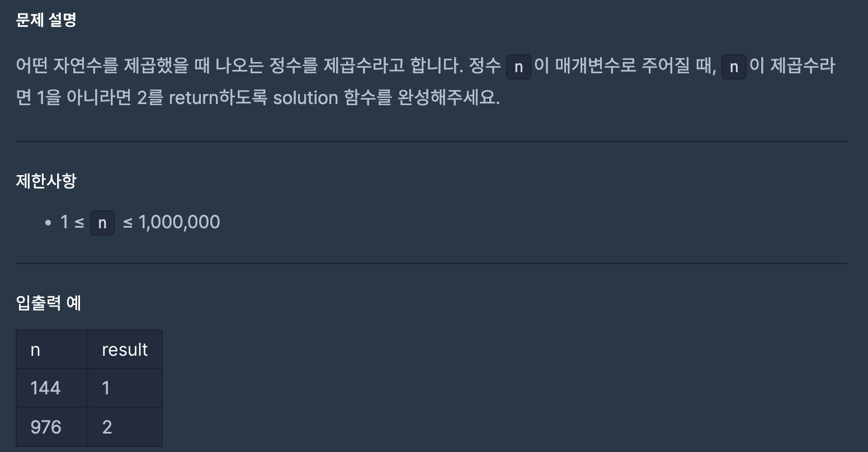868x452 pixels.
Task: Click the 문제 설명 heading
Action: (x=46, y=20)
